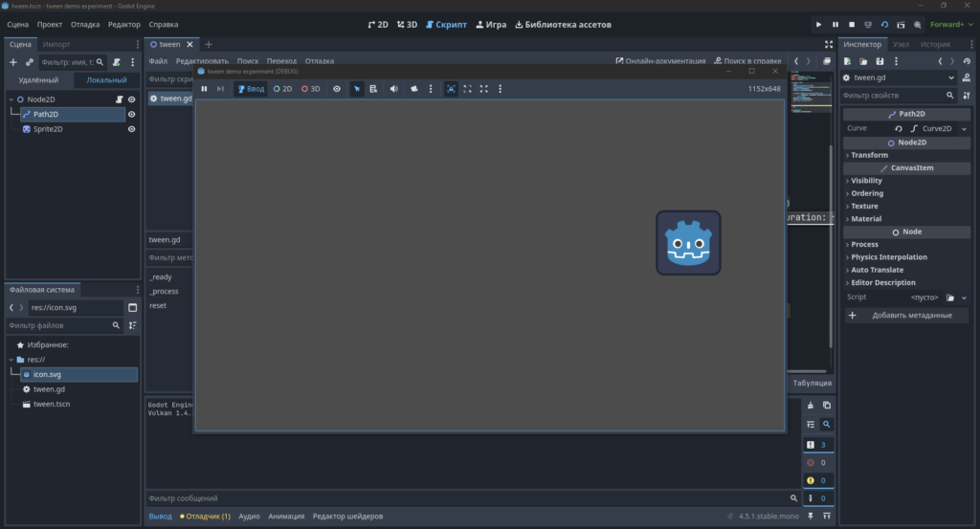Switch to the 2D workspace

(x=378, y=24)
